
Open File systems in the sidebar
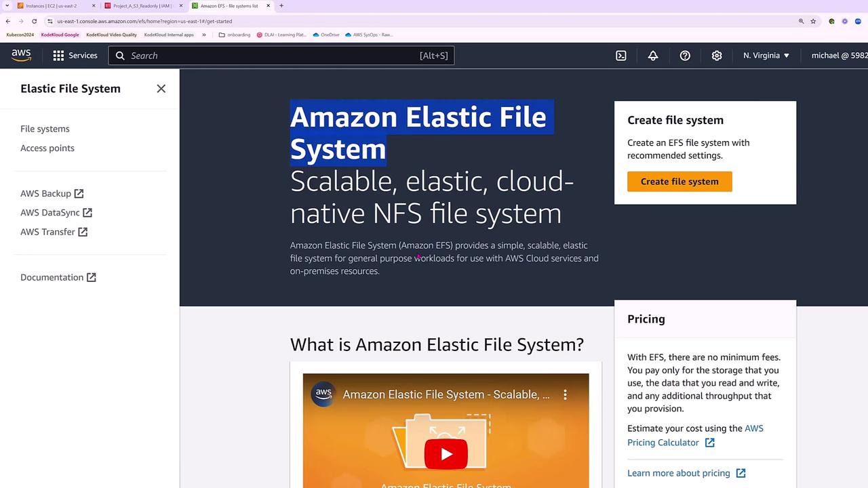(x=45, y=129)
